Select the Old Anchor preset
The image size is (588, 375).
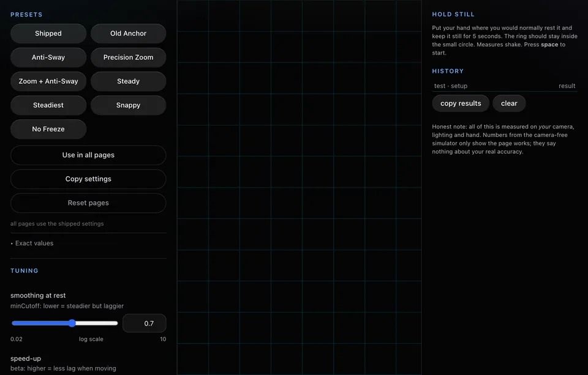click(x=128, y=34)
